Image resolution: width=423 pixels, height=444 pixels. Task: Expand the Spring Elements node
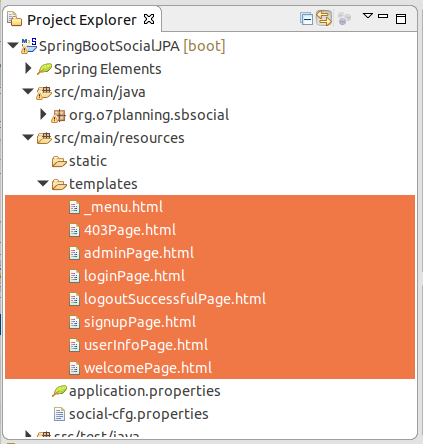(28, 68)
